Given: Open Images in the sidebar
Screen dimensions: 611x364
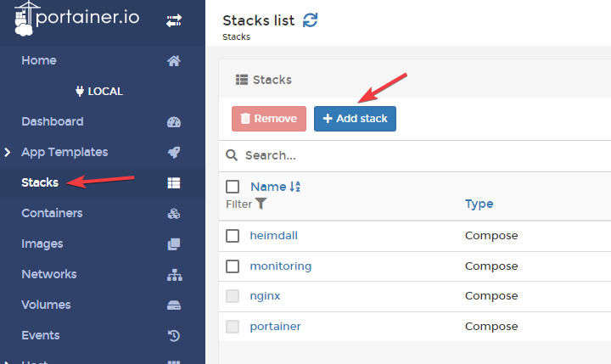Looking at the screenshot, I should point(42,244).
